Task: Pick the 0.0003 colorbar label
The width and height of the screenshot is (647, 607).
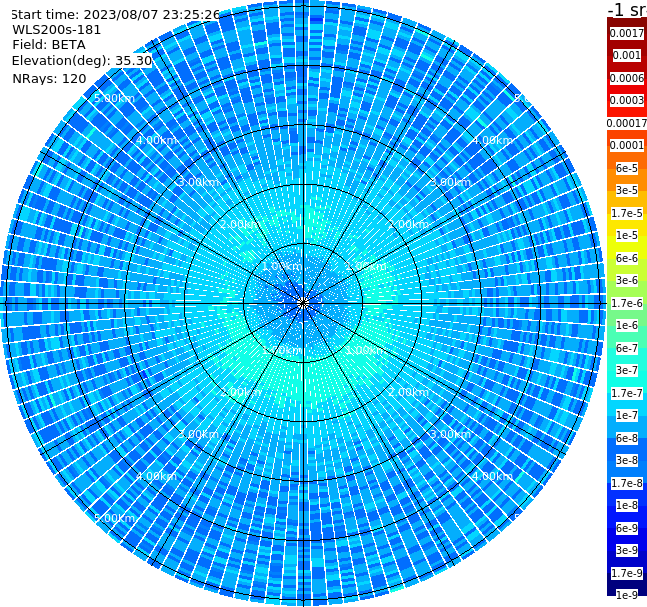Action: 627,100
